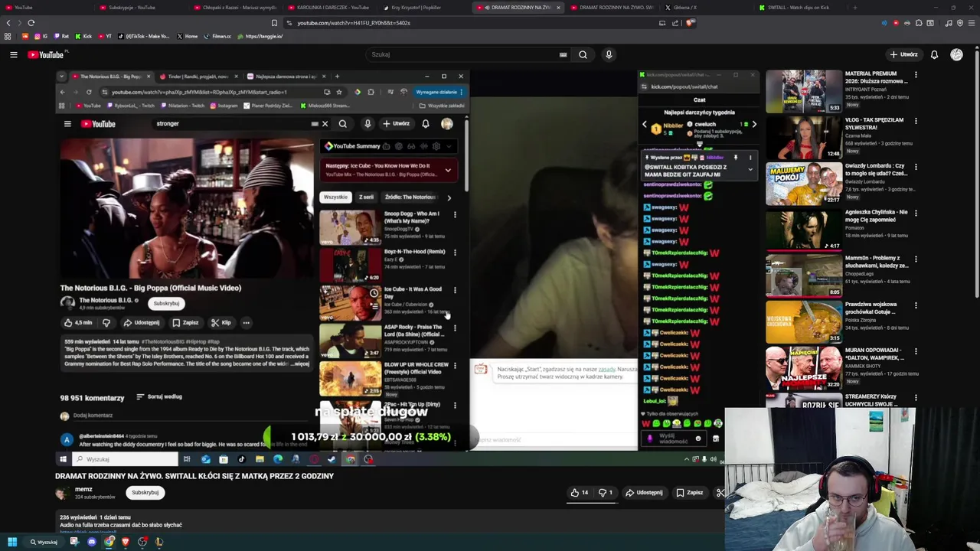Open YouTube notifications bell
The height and width of the screenshot is (551, 980).
[x=934, y=54]
